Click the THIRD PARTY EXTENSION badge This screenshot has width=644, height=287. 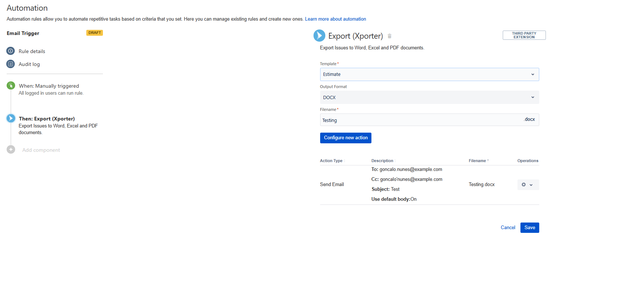coord(524,35)
